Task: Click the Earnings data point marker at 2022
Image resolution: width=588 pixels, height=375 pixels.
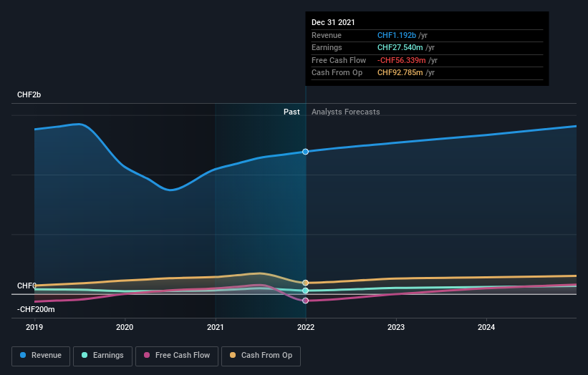Action: click(x=306, y=291)
